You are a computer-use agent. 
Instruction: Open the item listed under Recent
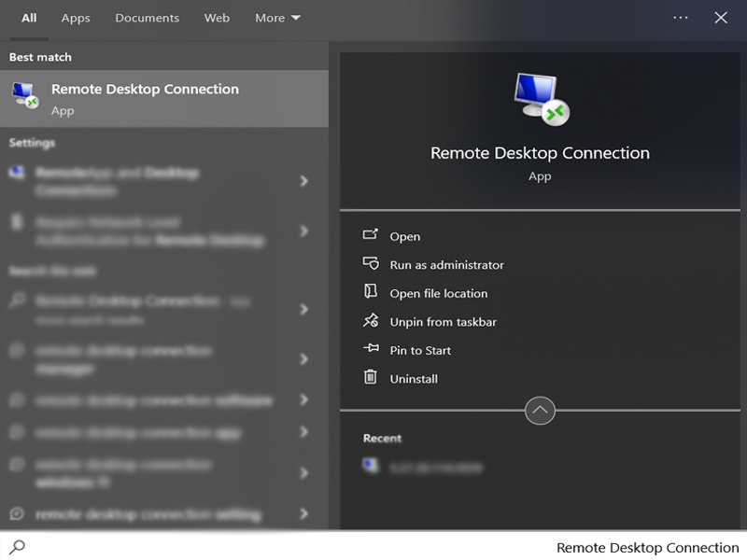(x=422, y=468)
